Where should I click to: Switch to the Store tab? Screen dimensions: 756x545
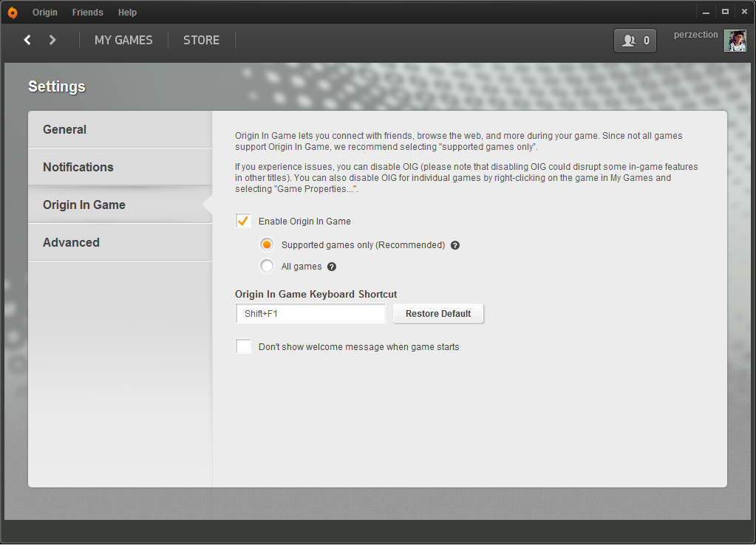(x=201, y=40)
